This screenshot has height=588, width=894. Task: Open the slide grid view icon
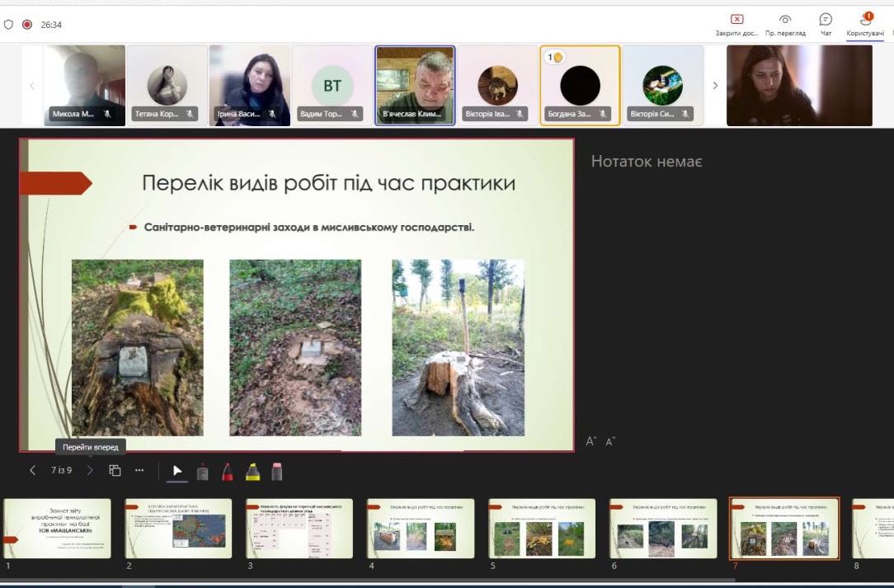point(115,470)
